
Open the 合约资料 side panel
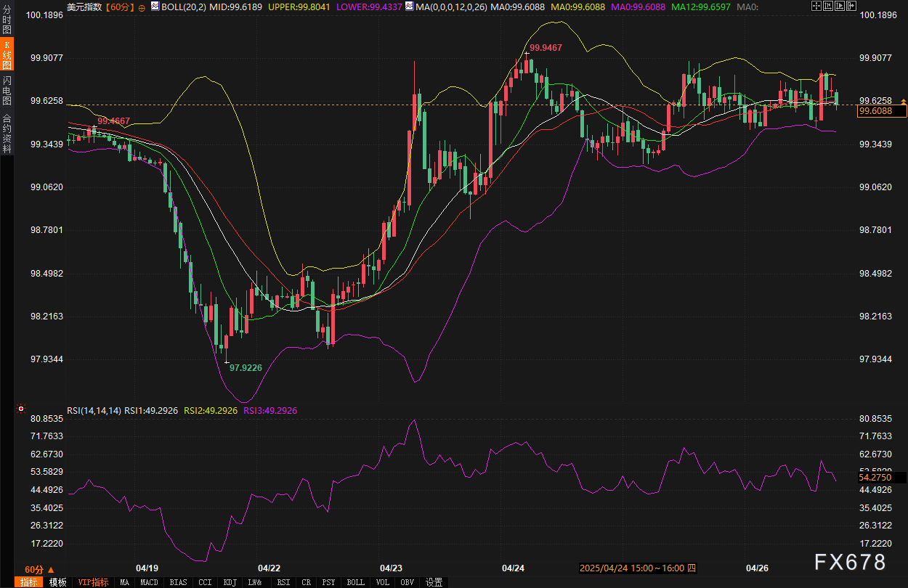tap(7, 133)
